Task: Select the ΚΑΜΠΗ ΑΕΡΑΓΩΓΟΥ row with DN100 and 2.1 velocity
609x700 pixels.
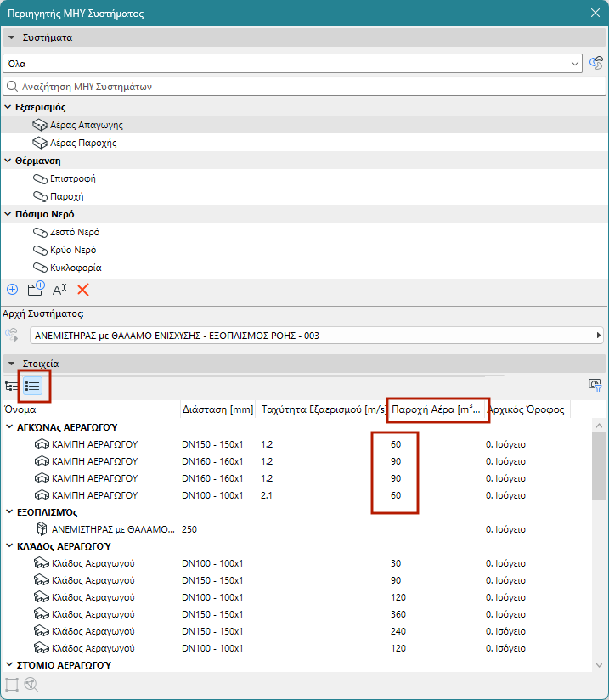Action: (x=296, y=495)
